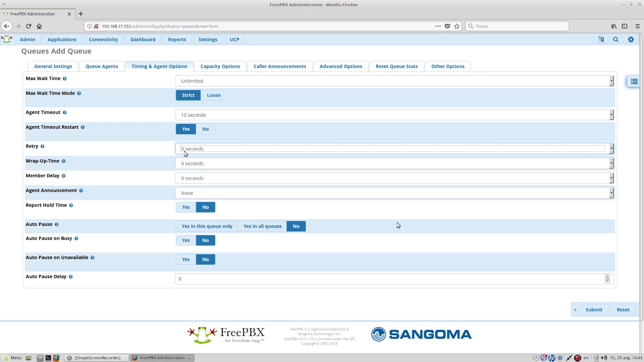Set Agent Timeout Restart to No

pyautogui.click(x=206, y=129)
